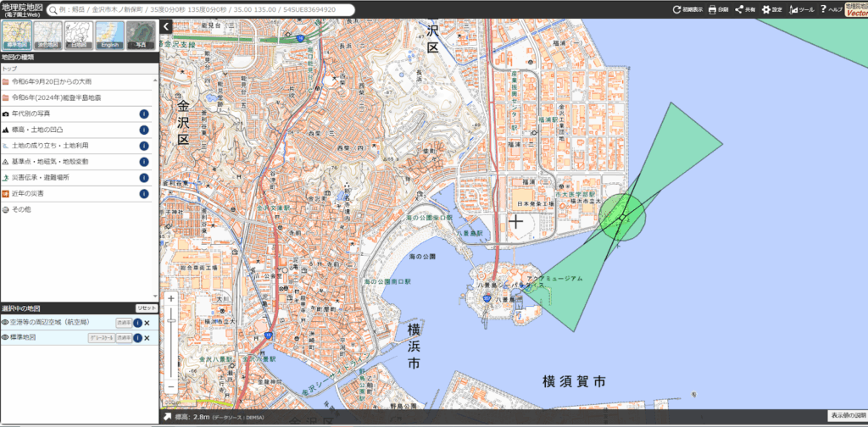Click the zoom slider handle

click(x=171, y=321)
